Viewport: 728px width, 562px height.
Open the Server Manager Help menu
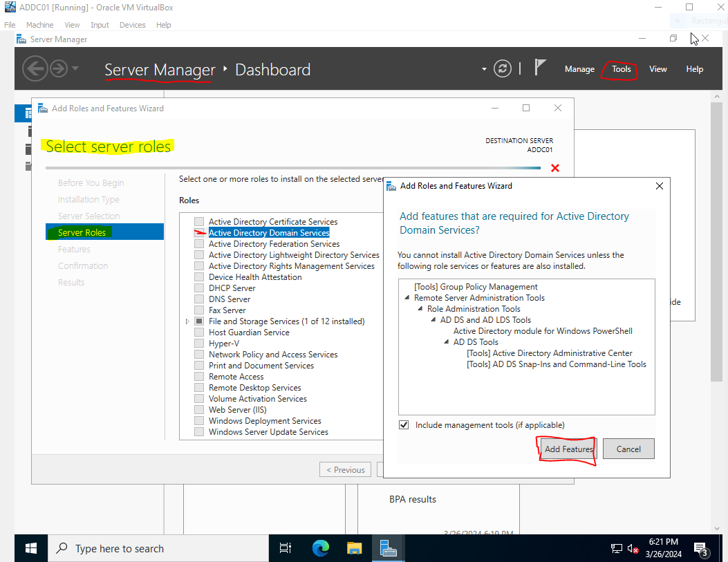pyautogui.click(x=695, y=69)
